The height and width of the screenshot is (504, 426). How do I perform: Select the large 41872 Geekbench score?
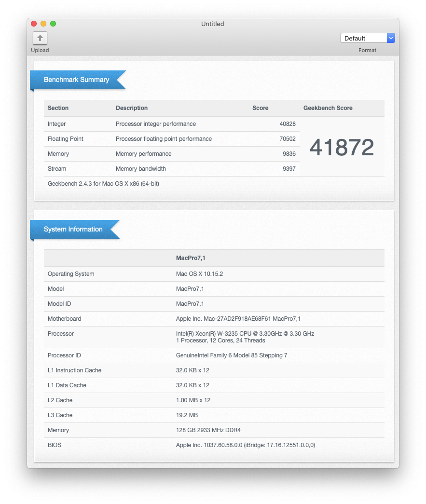(342, 147)
